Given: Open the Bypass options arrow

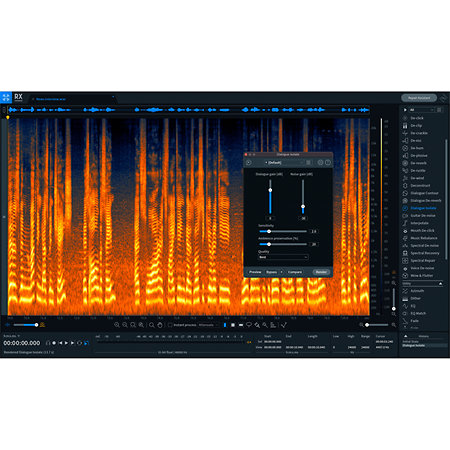Looking at the screenshot, I should point(281,272).
